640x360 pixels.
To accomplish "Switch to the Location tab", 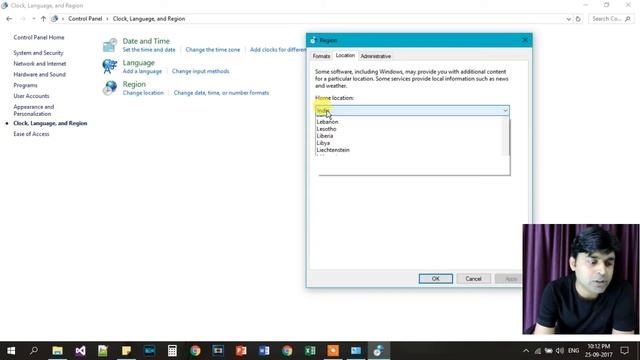I will click(x=345, y=55).
